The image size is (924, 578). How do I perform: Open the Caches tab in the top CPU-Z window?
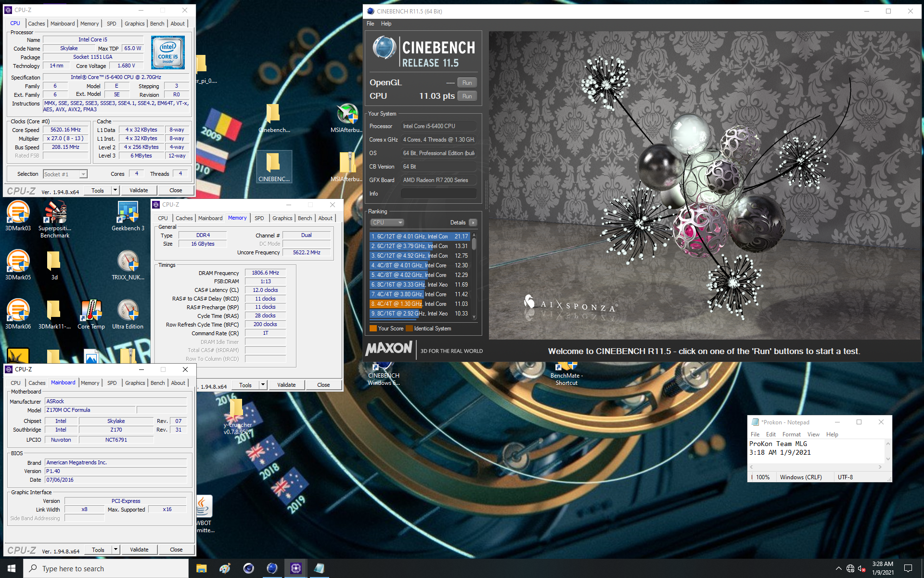click(x=36, y=23)
